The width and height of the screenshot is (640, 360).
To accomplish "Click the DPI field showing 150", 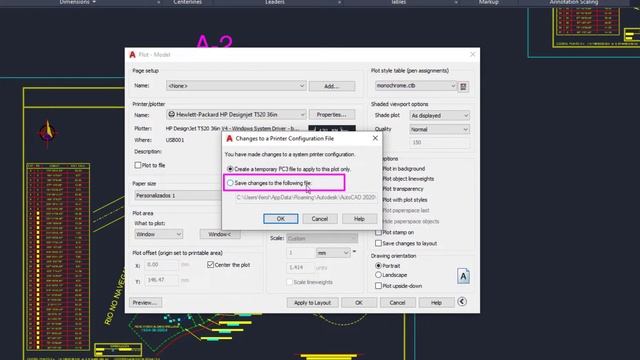I will pos(439,142).
